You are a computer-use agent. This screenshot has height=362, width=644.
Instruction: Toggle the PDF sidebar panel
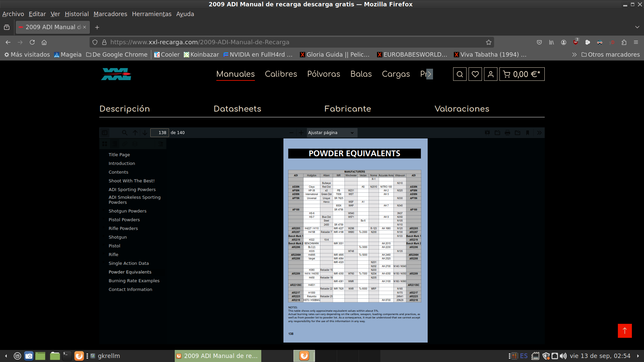click(x=105, y=133)
